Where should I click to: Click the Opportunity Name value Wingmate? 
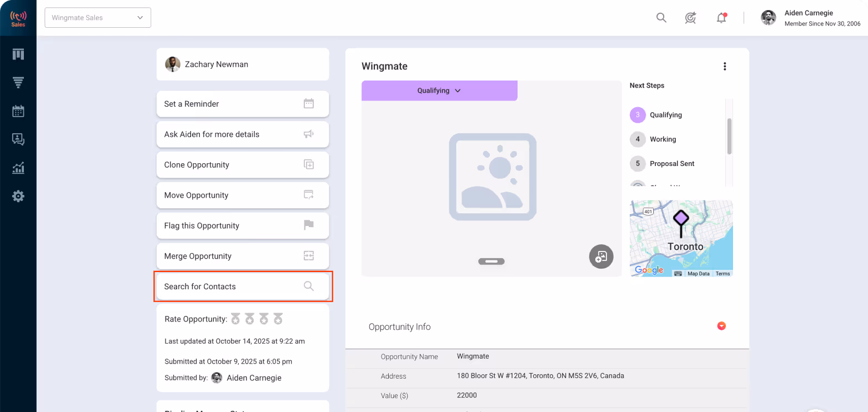coord(473,356)
